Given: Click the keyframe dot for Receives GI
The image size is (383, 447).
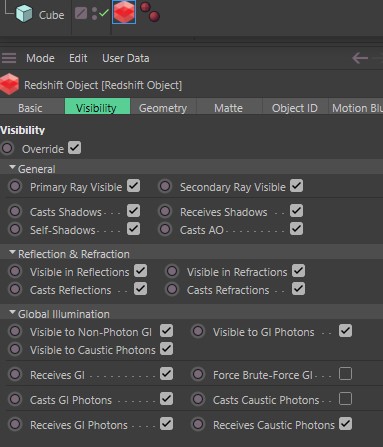Looking at the screenshot, I should (x=15, y=374).
